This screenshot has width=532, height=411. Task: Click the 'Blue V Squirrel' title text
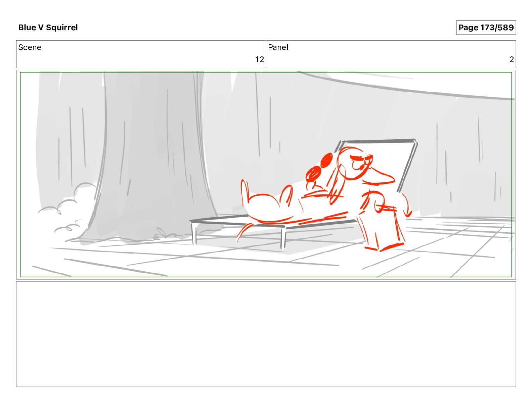click(48, 28)
